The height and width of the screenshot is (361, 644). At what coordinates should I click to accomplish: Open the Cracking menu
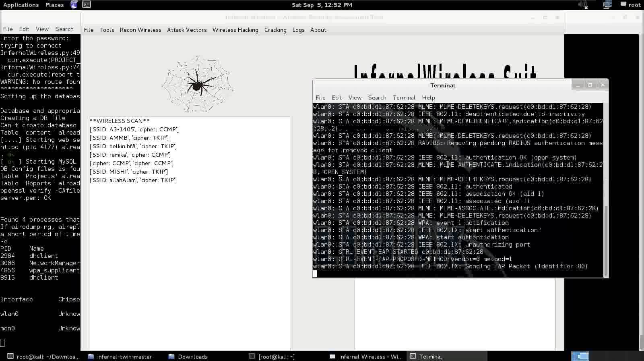click(x=275, y=30)
